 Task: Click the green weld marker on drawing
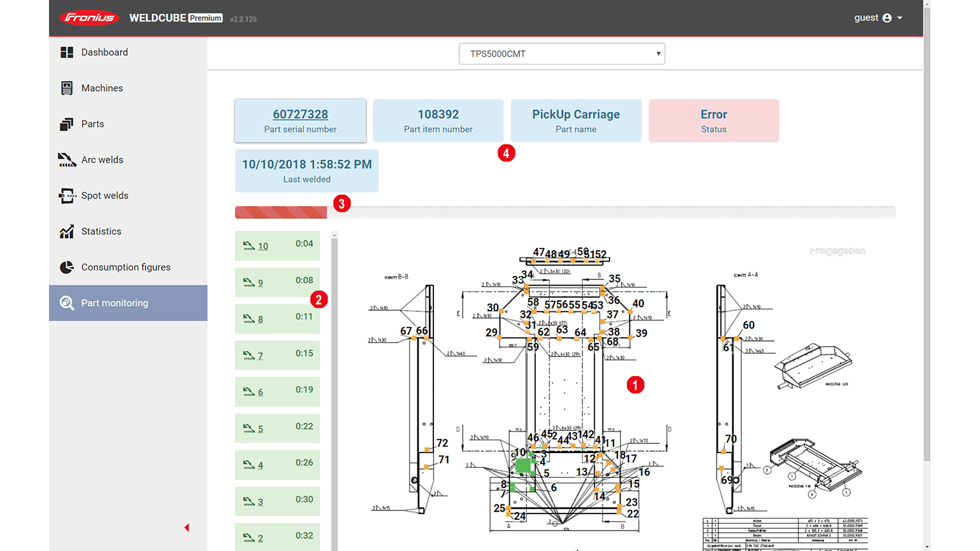pos(523,466)
